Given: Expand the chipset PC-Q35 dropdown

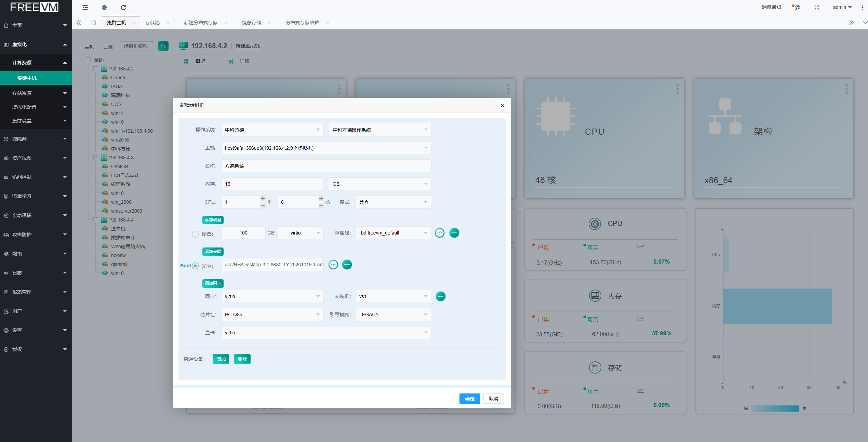Looking at the screenshot, I should pyautogui.click(x=272, y=314).
